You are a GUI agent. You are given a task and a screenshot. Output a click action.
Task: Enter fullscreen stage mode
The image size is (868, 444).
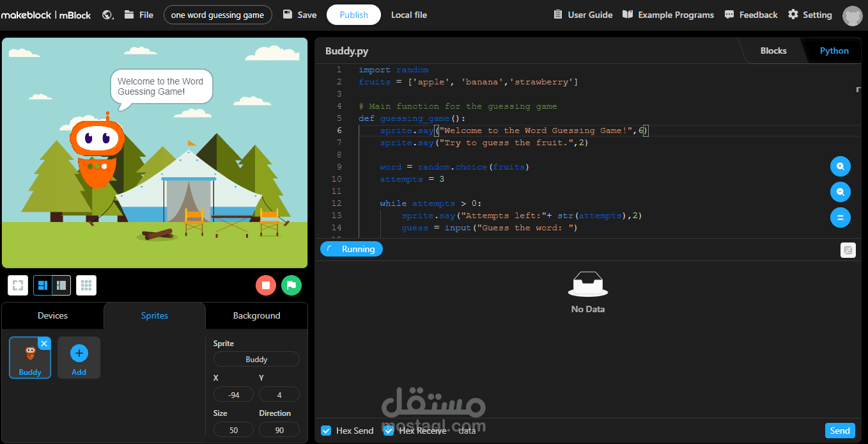point(18,285)
